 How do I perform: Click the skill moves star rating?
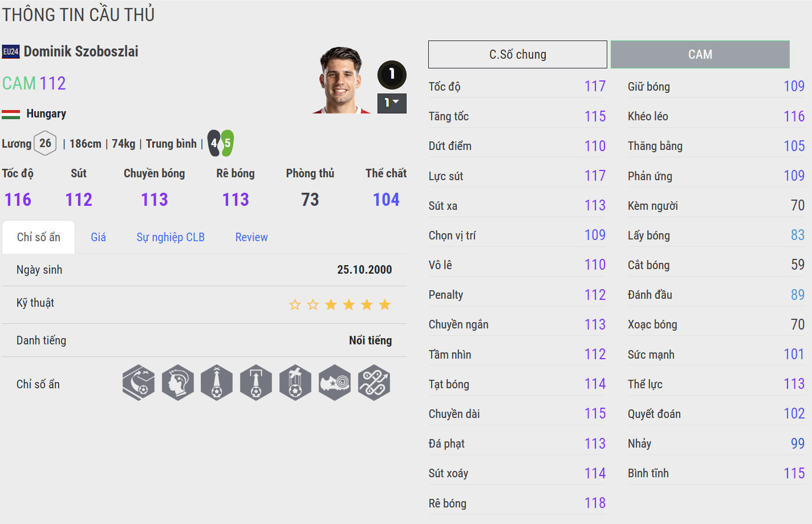[x=340, y=304]
